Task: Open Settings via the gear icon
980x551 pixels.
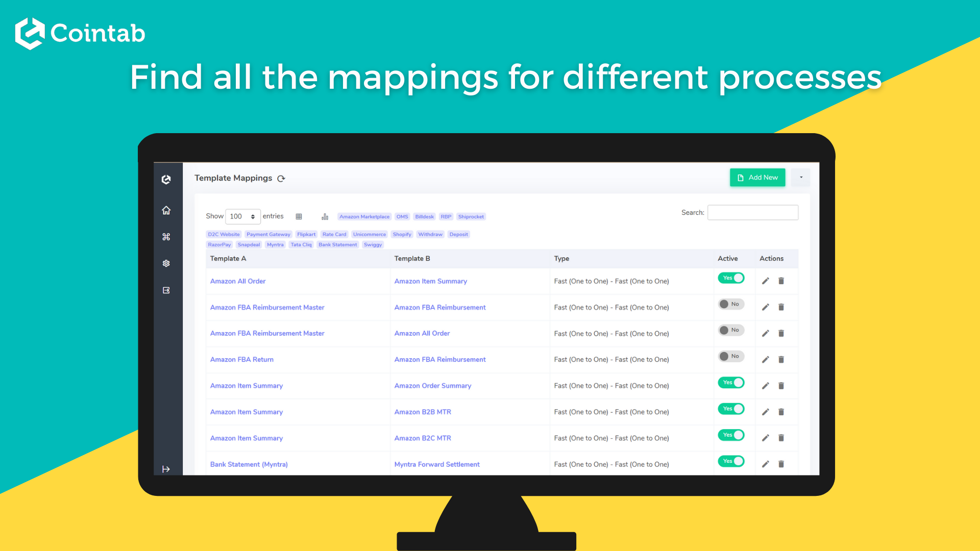Action: (x=166, y=263)
